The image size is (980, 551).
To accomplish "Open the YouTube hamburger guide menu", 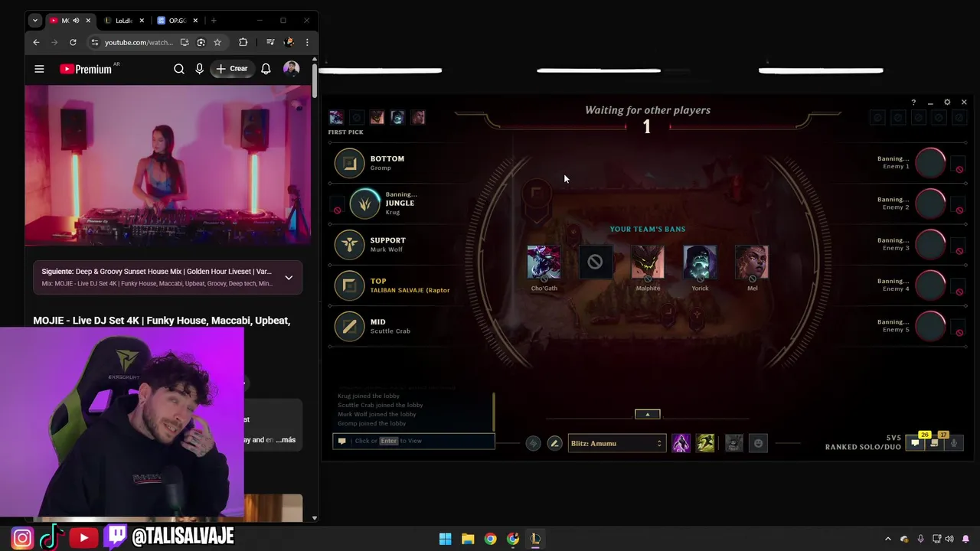I will click(39, 69).
